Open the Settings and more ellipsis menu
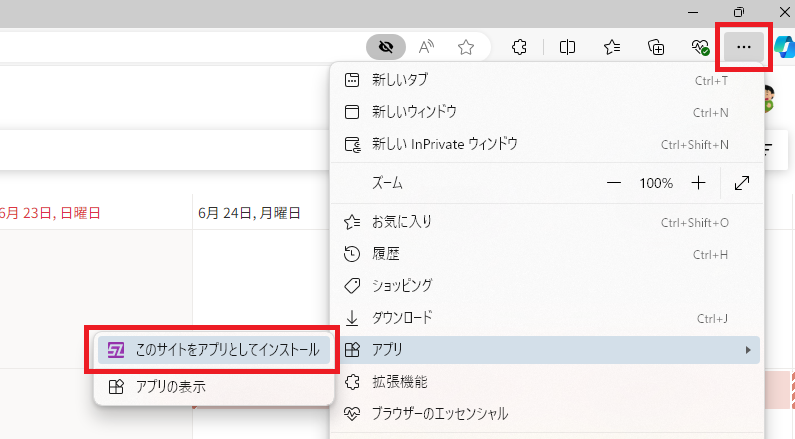This screenshot has width=795, height=439. (743, 47)
